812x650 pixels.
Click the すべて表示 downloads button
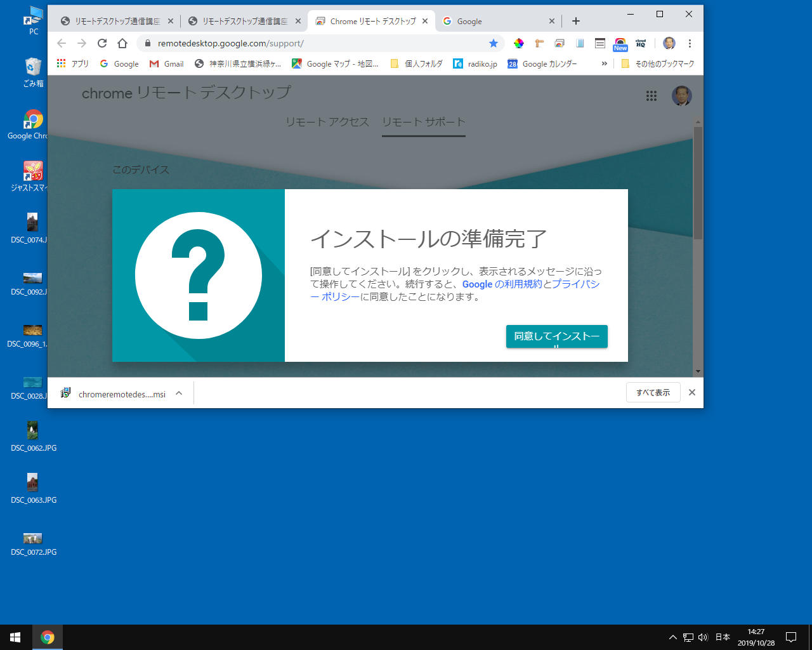tap(653, 392)
